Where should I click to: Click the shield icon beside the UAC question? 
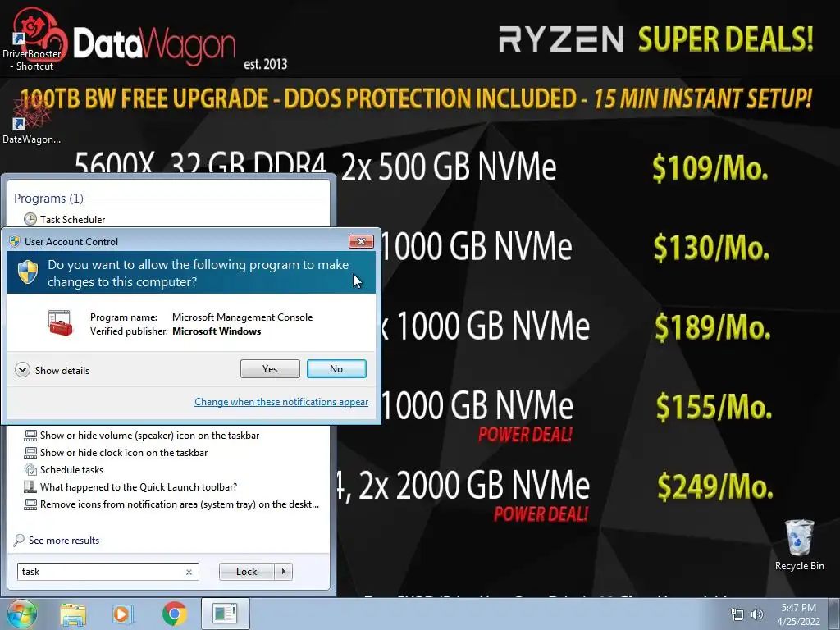pos(28,272)
